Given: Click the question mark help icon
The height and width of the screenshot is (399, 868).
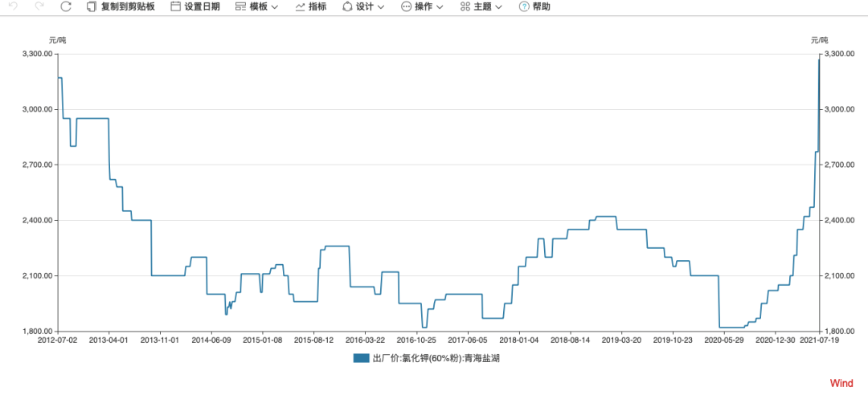Looking at the screenshot, I should tap(524, 6).
